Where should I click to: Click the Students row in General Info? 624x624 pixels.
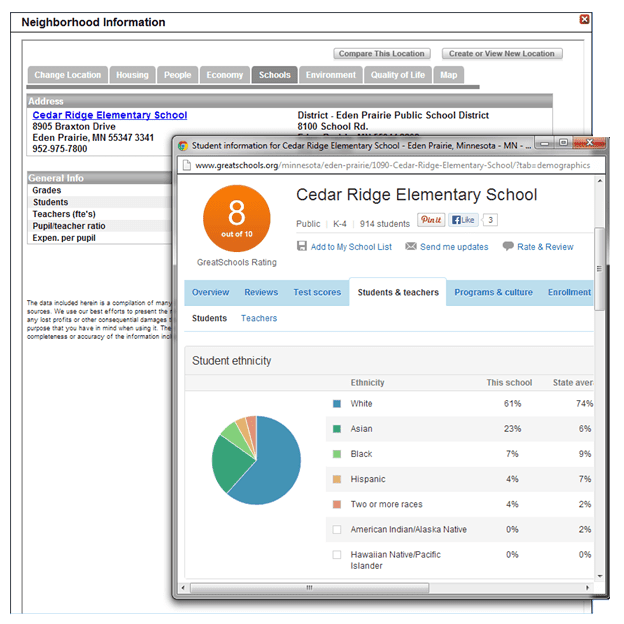click(x=99, y=202)
